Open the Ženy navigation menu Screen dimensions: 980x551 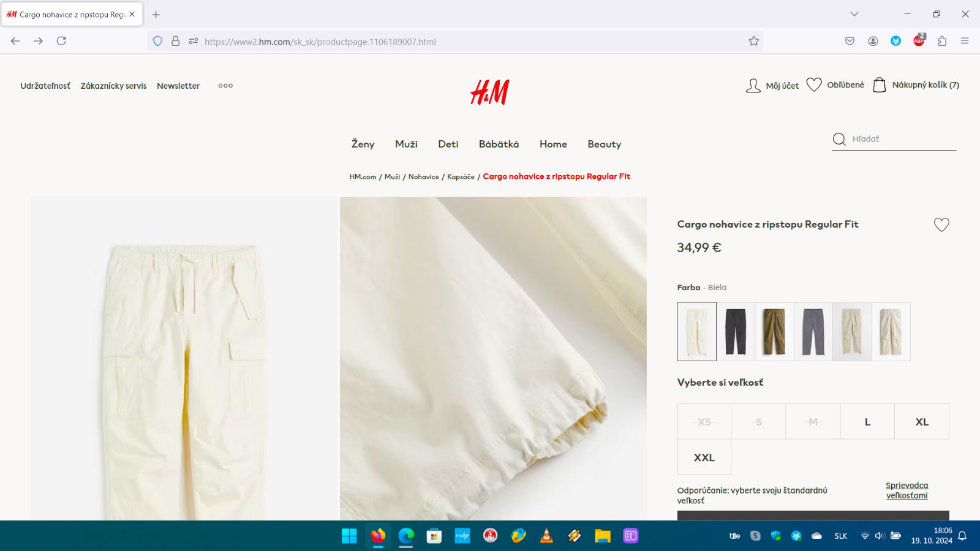click(363, 144)
